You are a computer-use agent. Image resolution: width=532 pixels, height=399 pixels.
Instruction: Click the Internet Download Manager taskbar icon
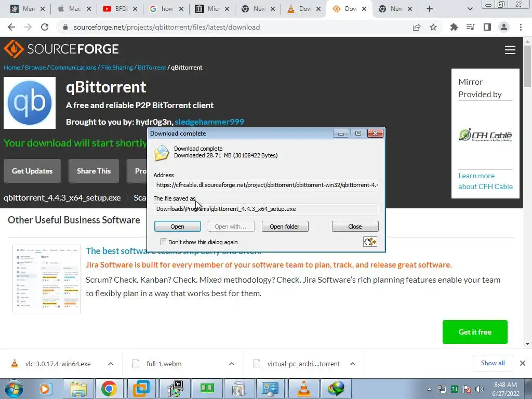click(x=336, y=389)
